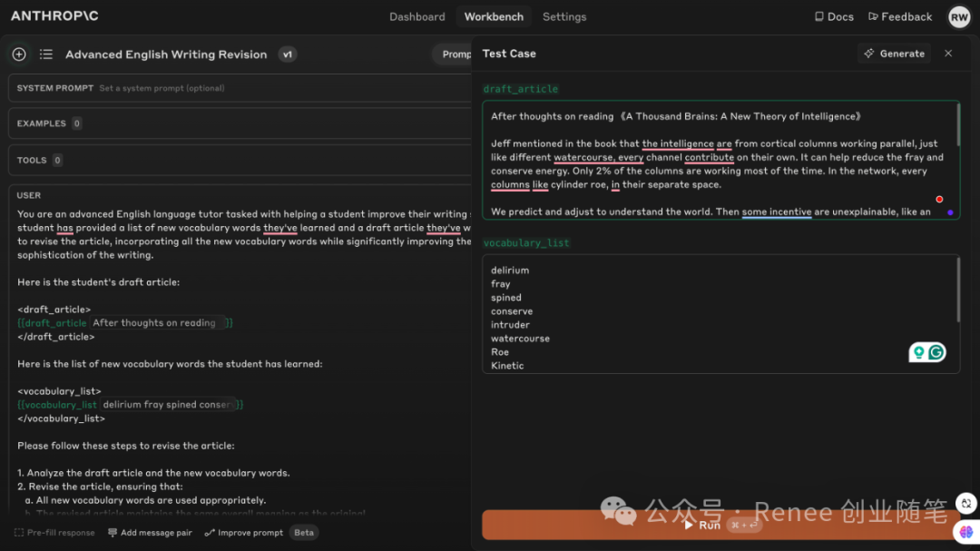Click the purple dot indicator in draft article

coord(950,212)
